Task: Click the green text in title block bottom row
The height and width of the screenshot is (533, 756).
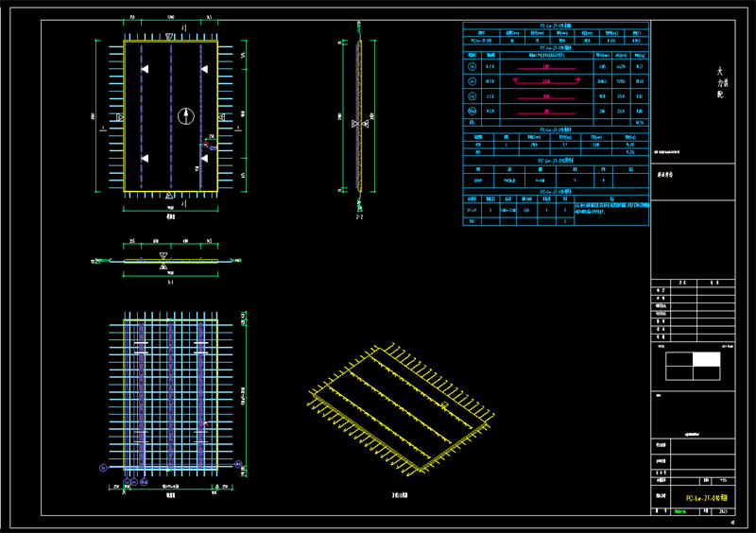Action: (679, 511)
